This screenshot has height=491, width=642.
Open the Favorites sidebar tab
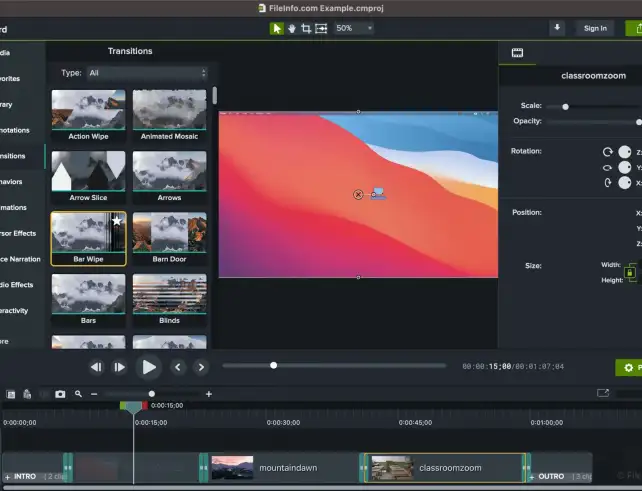[10, 78]
